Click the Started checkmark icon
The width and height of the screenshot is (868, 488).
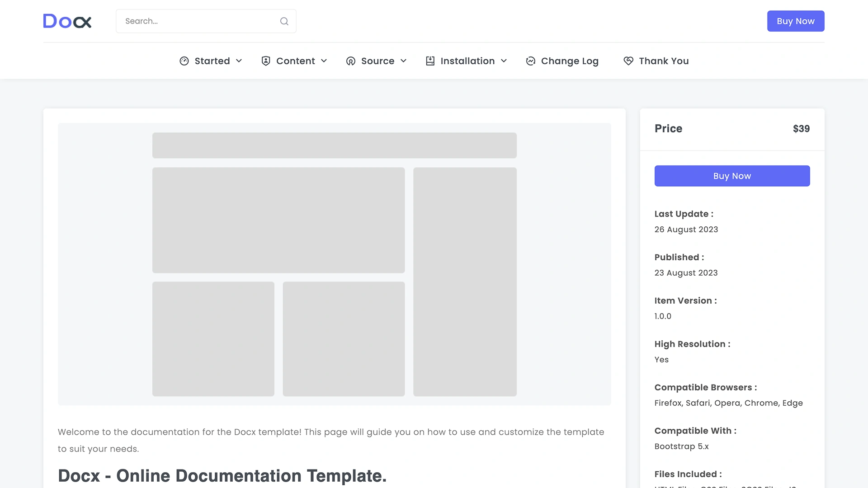184,61
